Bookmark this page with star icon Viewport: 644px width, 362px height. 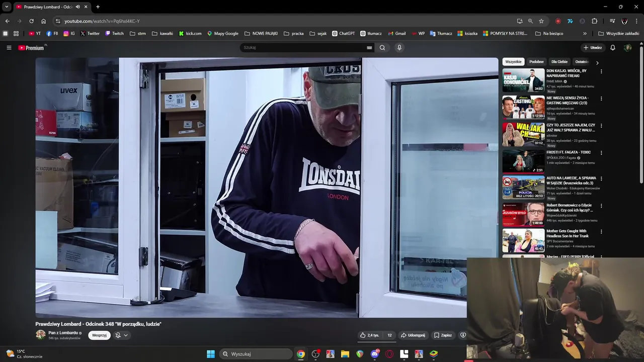click(x=541, y=21)
